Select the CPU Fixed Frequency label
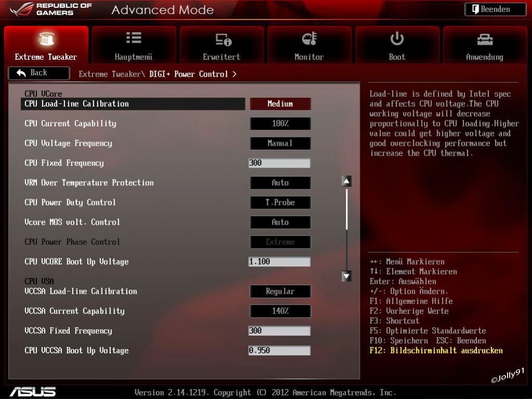The image size is (532, 399). pyautogui.click(x=64, y=163)
